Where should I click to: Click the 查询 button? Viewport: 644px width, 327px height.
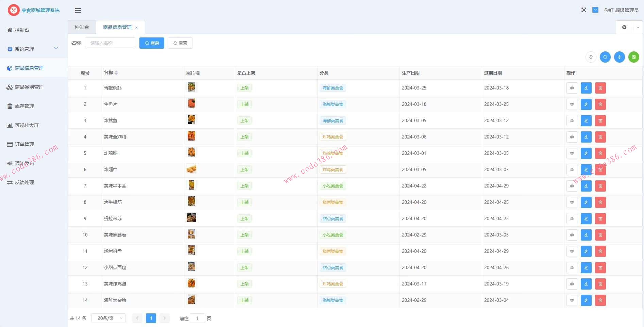tap(152, 43)
